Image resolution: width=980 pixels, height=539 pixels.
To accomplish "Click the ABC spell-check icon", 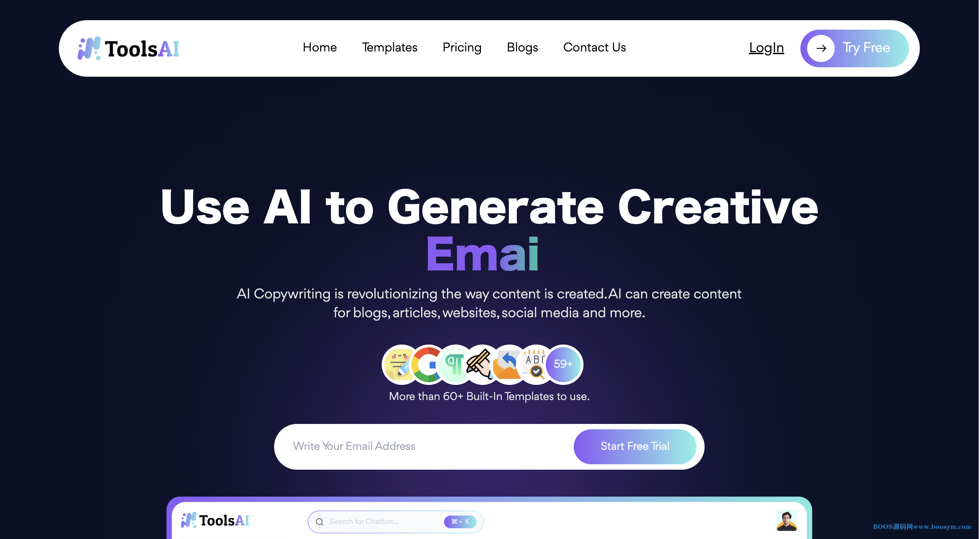I will click(x=535, y=364).
